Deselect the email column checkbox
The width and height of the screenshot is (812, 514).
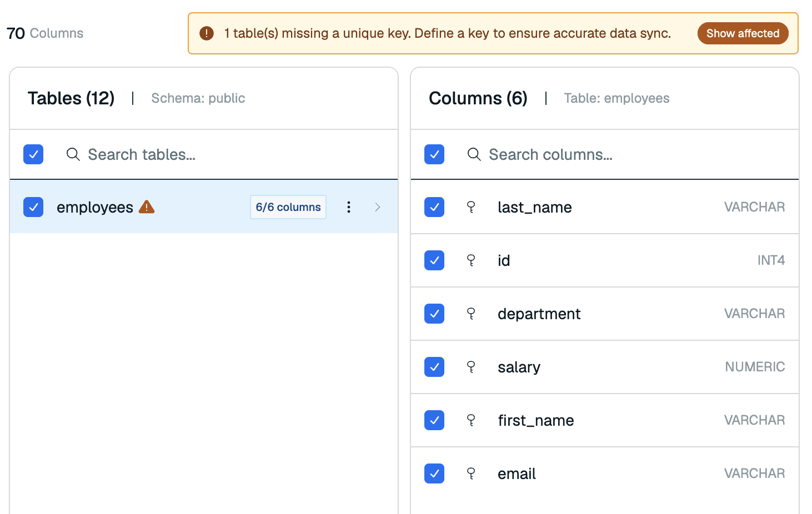[x=434, y=473]
